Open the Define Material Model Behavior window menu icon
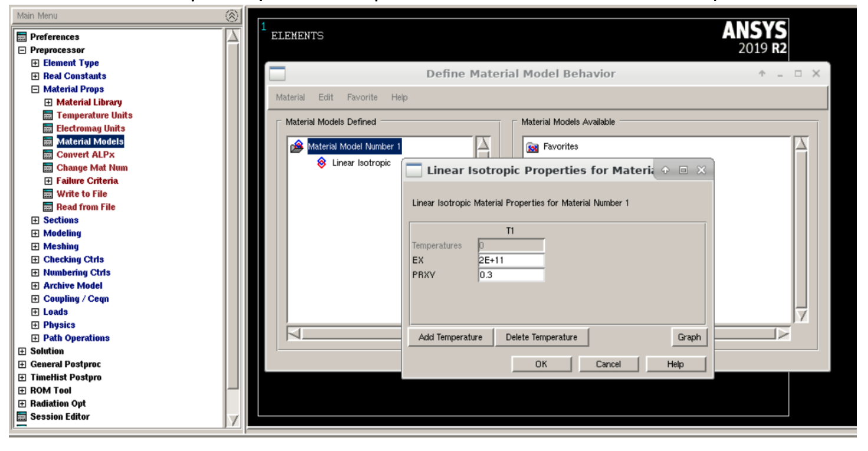 click(277, 74)
